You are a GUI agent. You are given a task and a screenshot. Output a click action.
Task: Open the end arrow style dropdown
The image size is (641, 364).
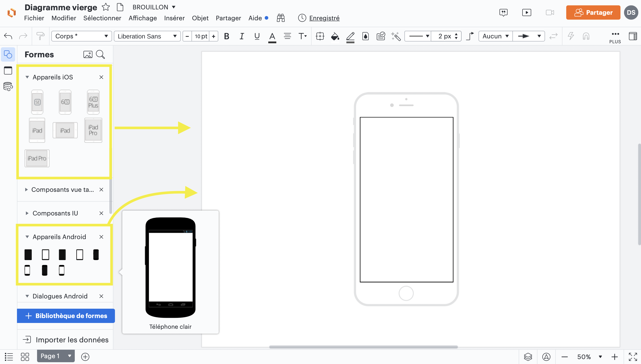pos(529,36)
